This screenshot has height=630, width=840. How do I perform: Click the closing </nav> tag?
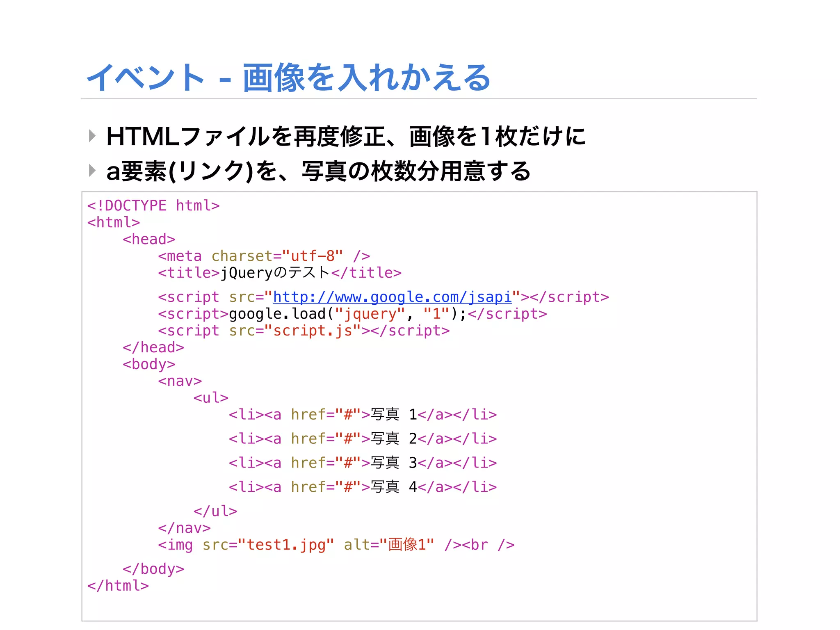[x=185, y=528]
